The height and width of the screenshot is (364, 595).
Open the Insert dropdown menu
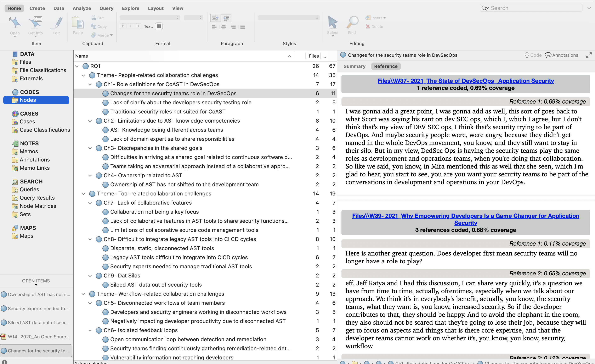coord(376,18)
